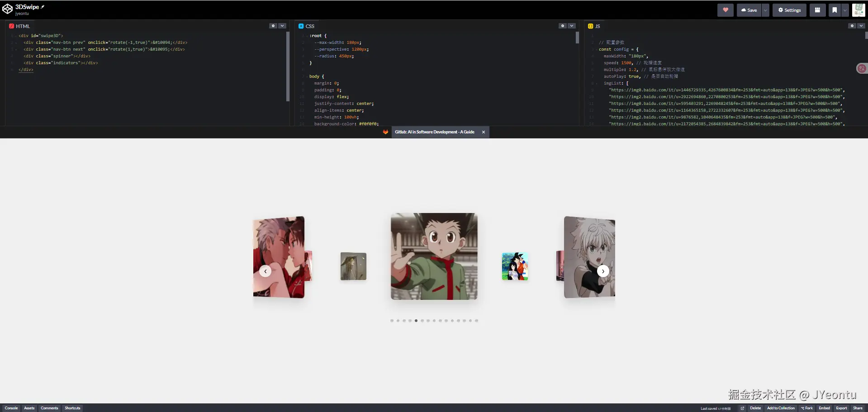Click the CSS editor vertical scrollbar

point(577,38)
